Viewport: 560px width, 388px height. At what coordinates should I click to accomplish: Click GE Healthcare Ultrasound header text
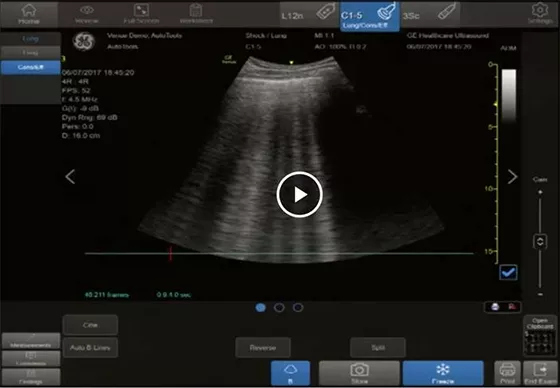pos(448,36)
